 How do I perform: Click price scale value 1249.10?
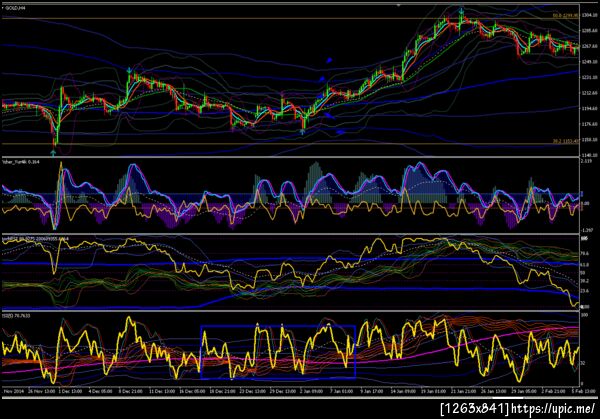[x=589, y=62]
